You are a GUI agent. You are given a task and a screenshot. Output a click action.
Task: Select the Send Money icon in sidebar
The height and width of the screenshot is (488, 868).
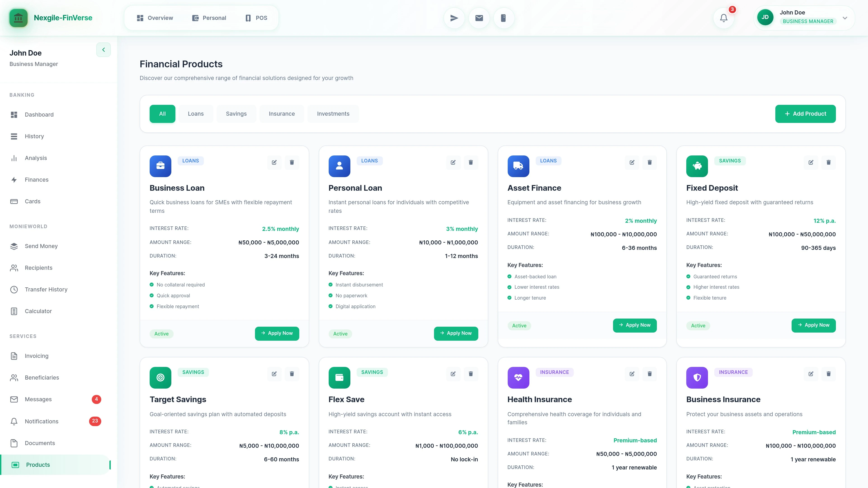(14, 246)
